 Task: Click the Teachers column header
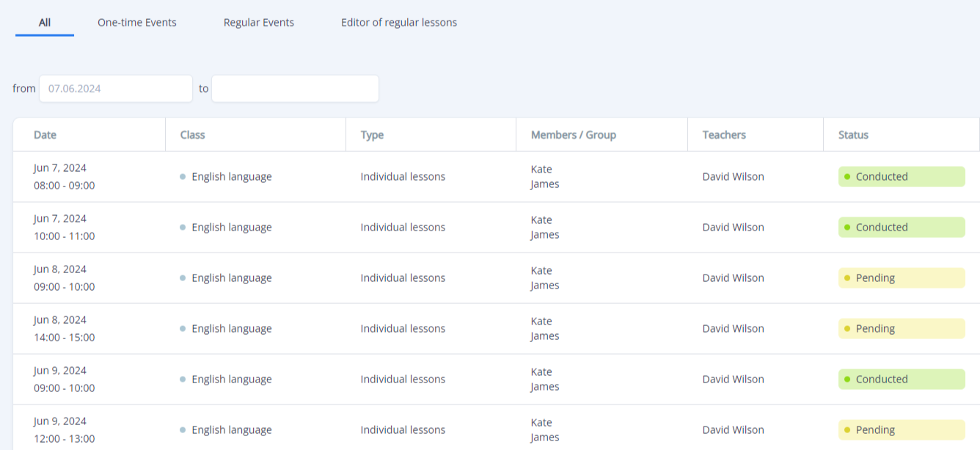pos(724,135)
